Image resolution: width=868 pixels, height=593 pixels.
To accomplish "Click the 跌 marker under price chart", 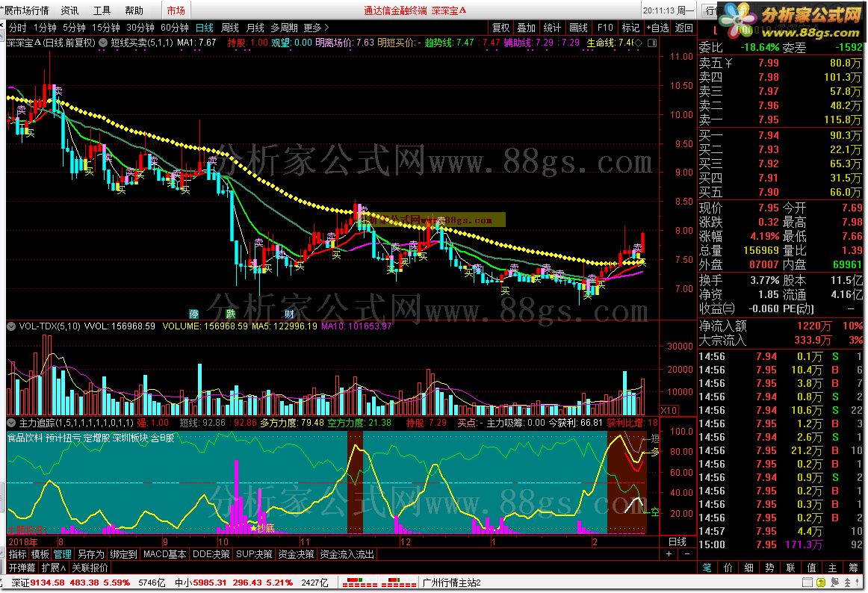I will (x=231, y=314).
